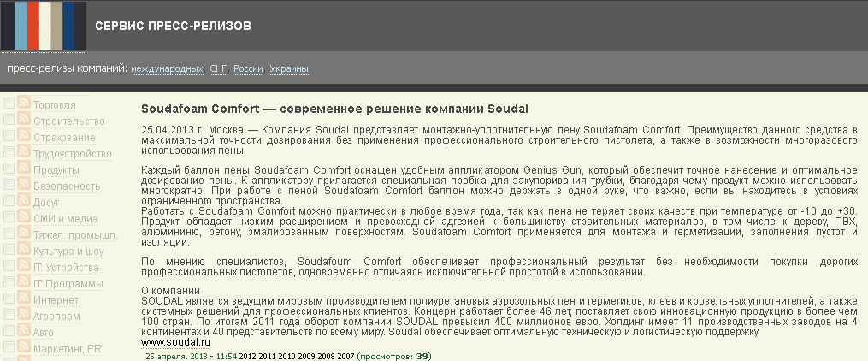Open России press releases link

pyautogui.click(x=248, y=69)
